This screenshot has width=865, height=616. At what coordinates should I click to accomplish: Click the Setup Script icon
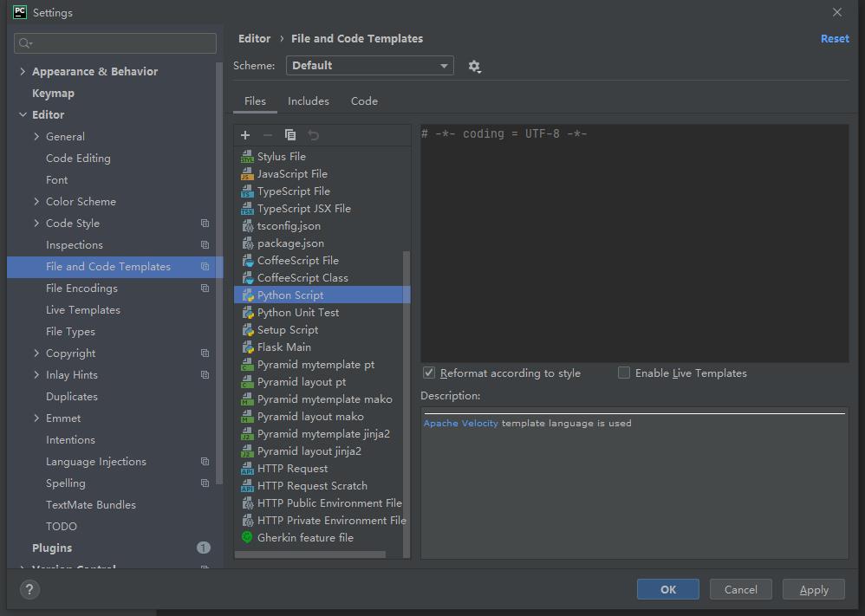click(247, 330)
